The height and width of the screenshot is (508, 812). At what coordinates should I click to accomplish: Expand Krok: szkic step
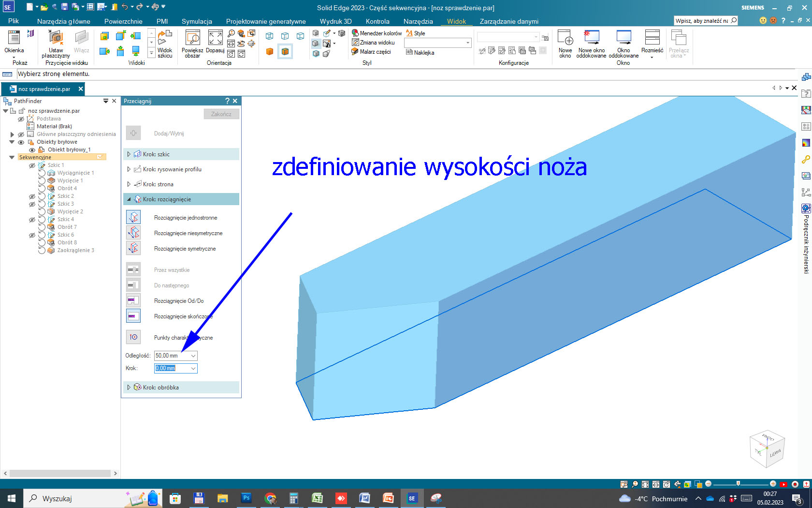coord(129,154)
